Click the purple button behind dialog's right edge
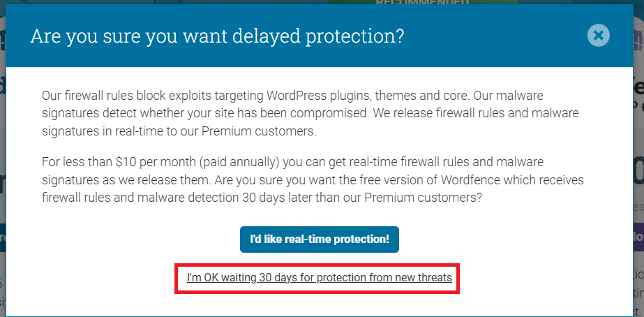The width and height of the screenshot is (644, 317). pos(638,237)
